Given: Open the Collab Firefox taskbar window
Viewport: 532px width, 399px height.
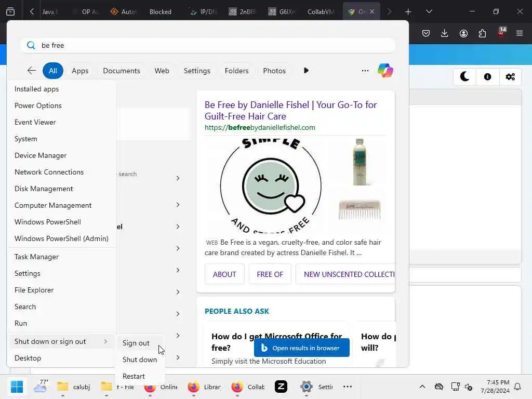Looking at the screenshot, I should 248,387.
